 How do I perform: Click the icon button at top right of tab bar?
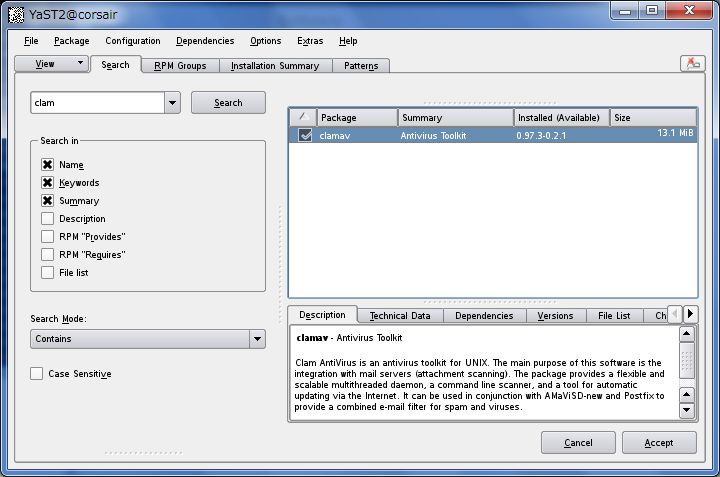click(692, 63)
